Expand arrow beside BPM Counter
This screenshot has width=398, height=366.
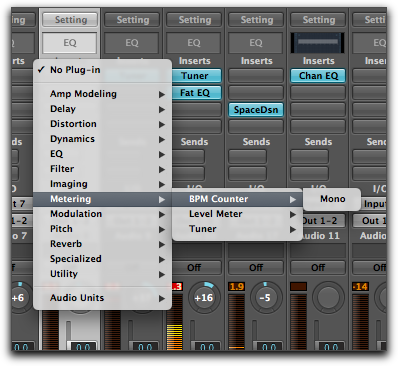pos(293,200)
